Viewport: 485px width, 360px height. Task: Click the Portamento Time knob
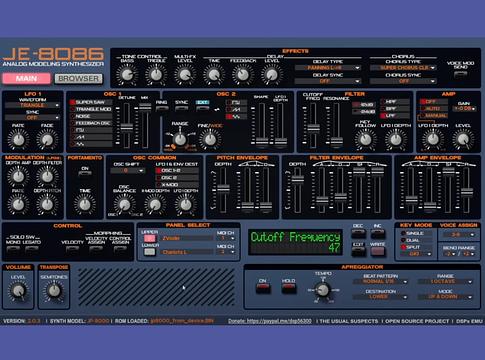85,204
